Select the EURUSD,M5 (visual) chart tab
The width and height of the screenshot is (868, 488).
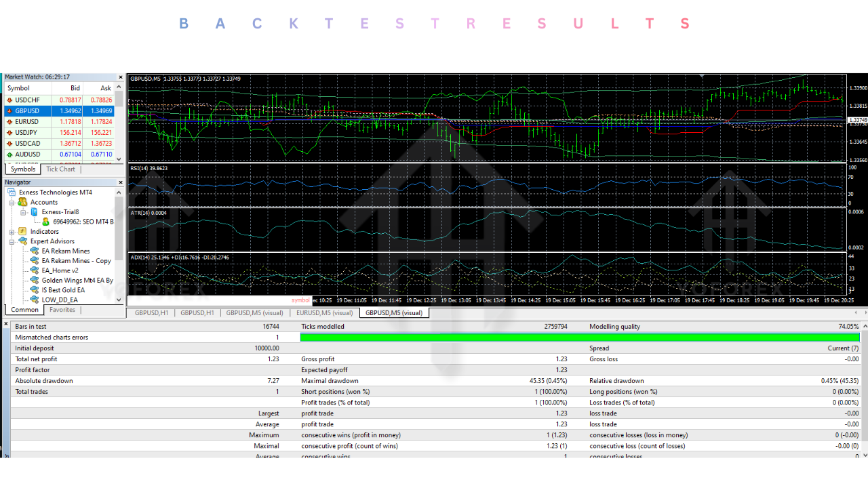(x=325, y=312)
